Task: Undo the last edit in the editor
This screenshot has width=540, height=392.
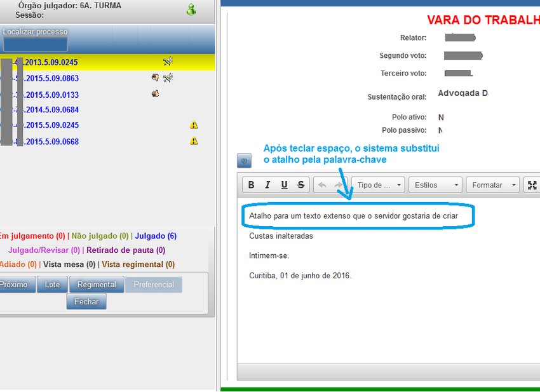Action: tap(322, 185)
